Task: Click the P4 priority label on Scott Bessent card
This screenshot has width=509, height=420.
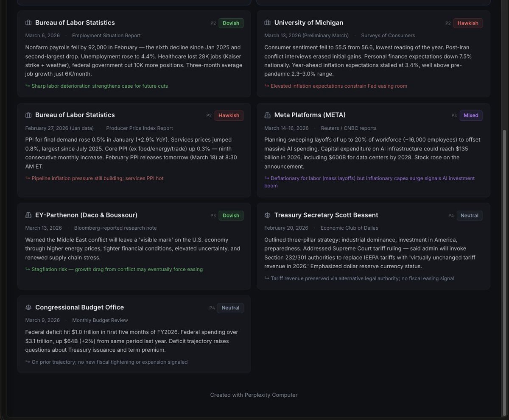Action: point(451,216)
